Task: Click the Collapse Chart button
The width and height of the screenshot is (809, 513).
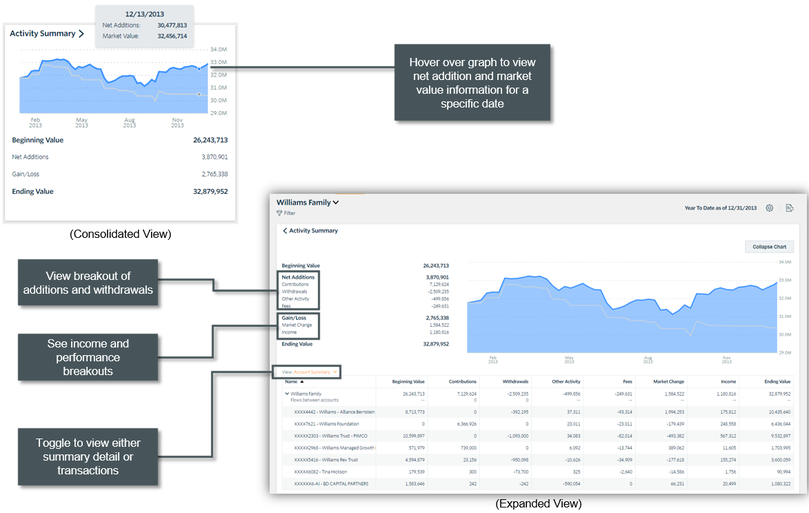Action: 768,246
